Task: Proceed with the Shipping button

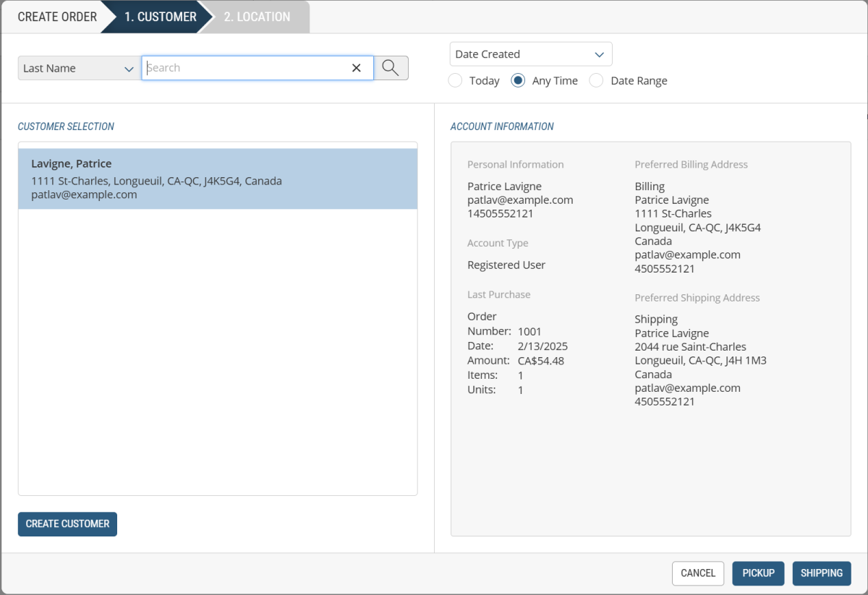Action: coord(822,573)
